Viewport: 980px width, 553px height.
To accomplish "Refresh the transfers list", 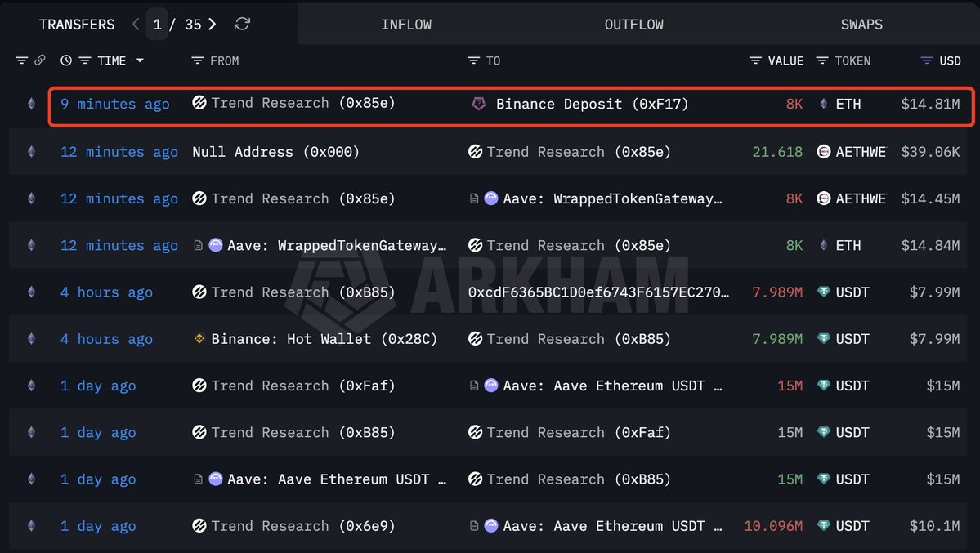I will tap(242, 25).
